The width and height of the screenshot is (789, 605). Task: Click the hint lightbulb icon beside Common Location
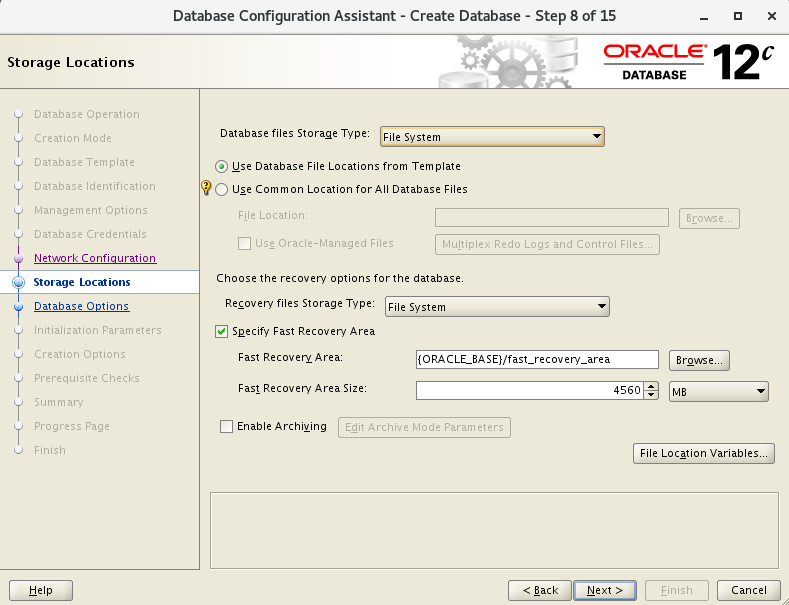click(207, 188)
